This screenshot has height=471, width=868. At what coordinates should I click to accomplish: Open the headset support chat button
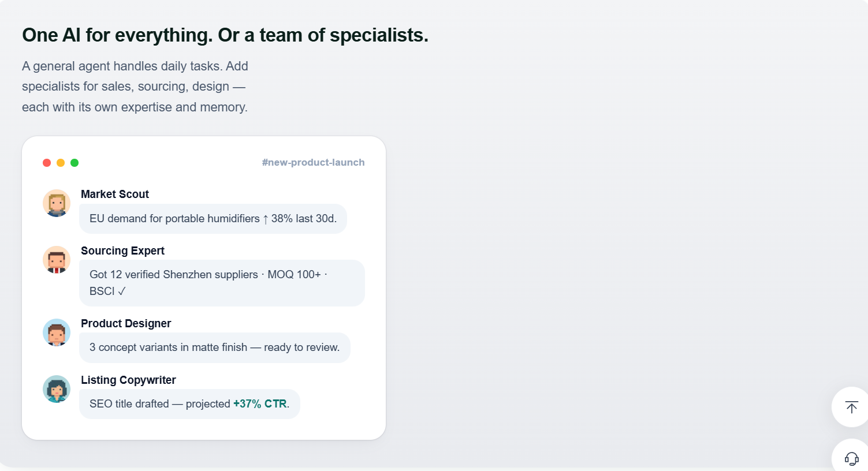tap(851, 458)
